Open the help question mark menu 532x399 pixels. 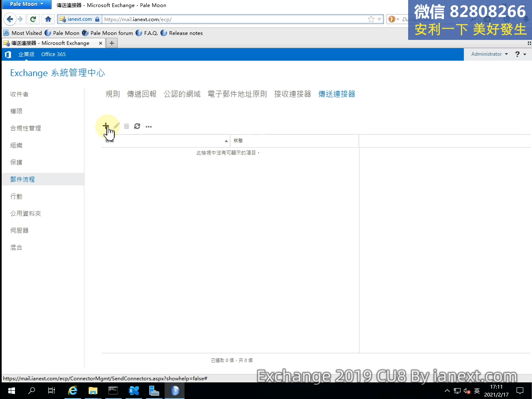click(x=520, y=54)
